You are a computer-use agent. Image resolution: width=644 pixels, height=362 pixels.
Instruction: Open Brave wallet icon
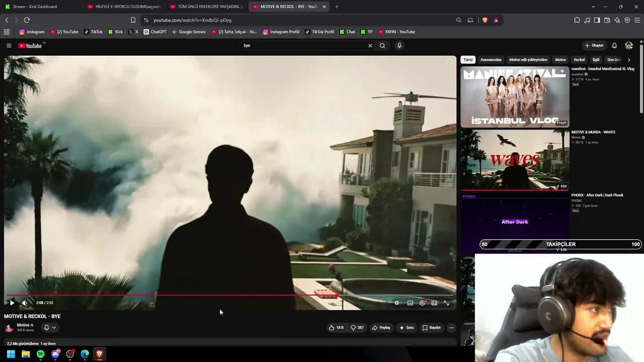coord(607,20)
